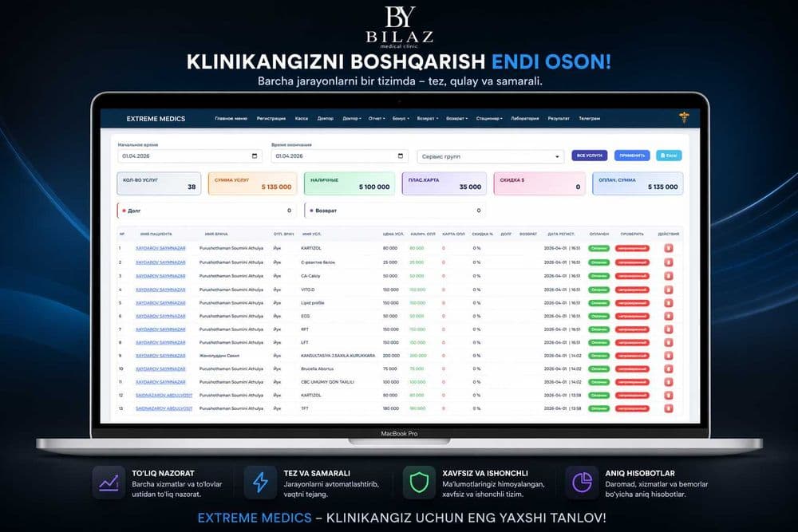Click delete icon on ECG row
Viewport: 798px width, 532px height.
point(668,317)
